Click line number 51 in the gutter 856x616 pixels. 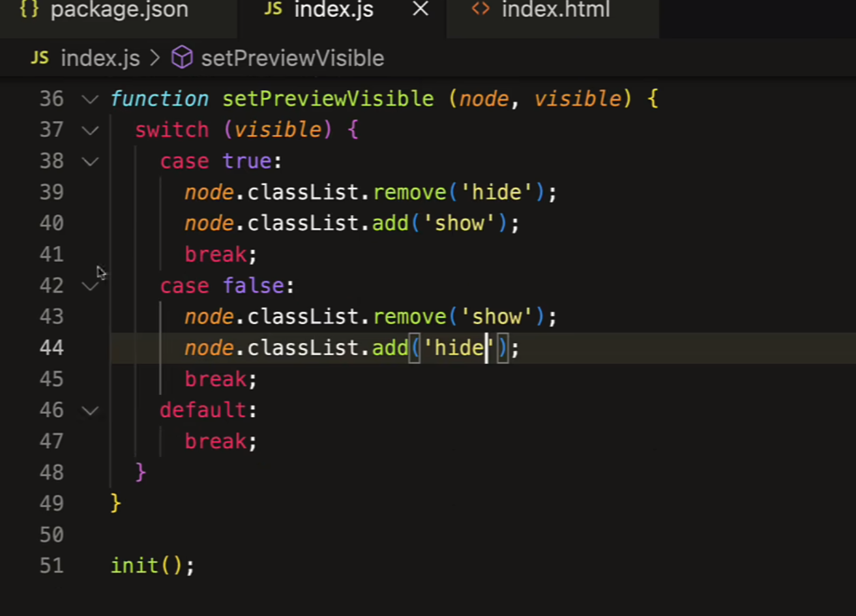52,565
